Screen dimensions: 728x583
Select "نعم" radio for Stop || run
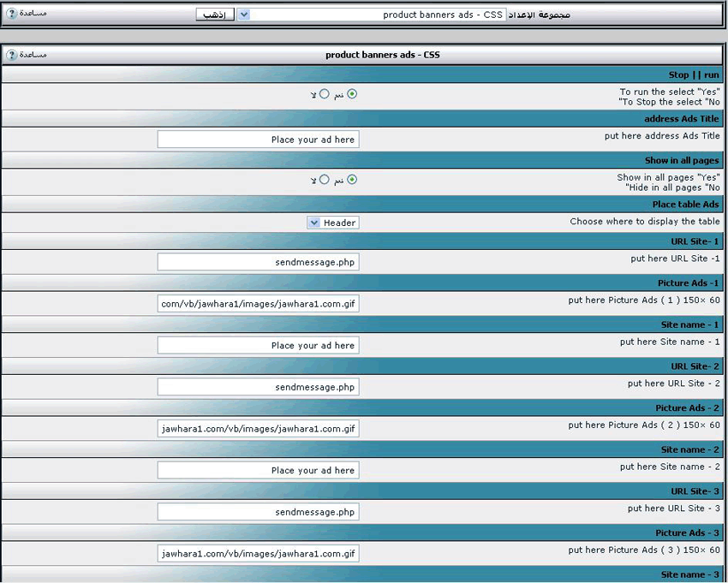pos(352,94)
